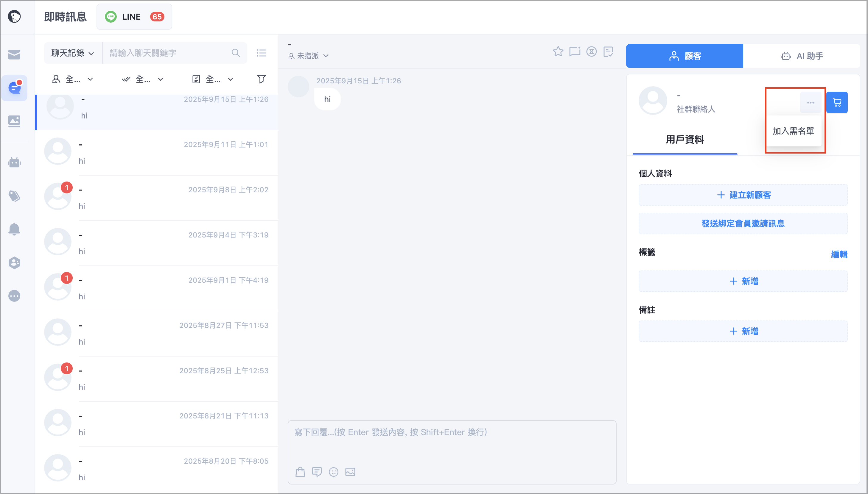
Task: Switch to the 顧客 tab
Action: point(685,56)
